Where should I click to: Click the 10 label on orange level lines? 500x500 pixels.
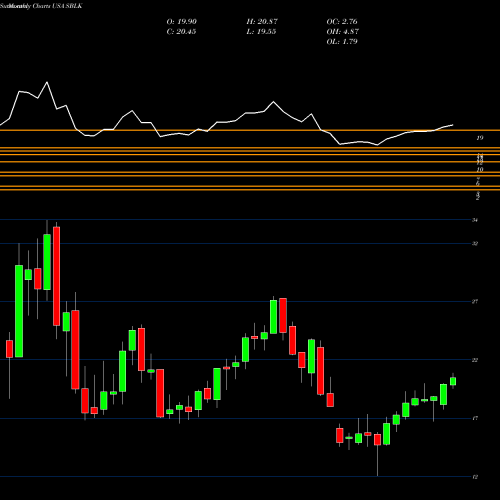point(480,170)
